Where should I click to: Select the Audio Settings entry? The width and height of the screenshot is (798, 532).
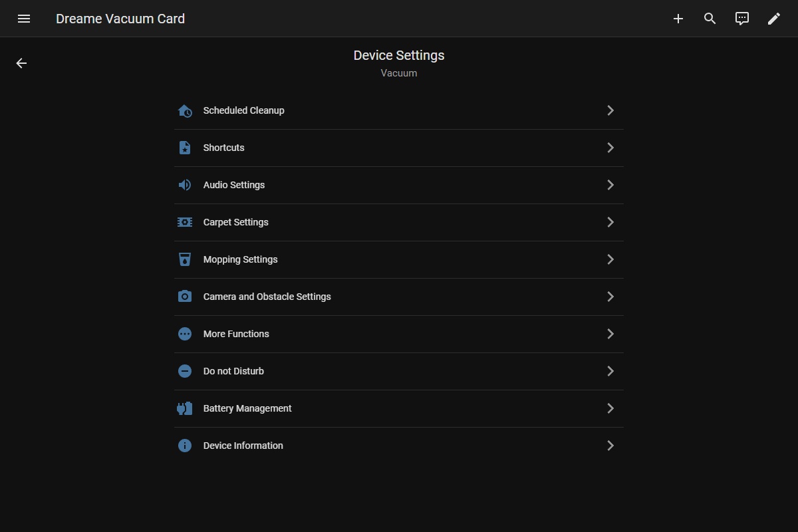[x=399, y=185]
